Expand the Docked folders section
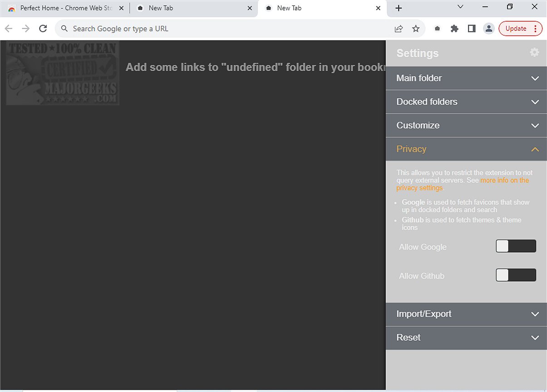This screenshot has height=392, width=547. point(466,102)
